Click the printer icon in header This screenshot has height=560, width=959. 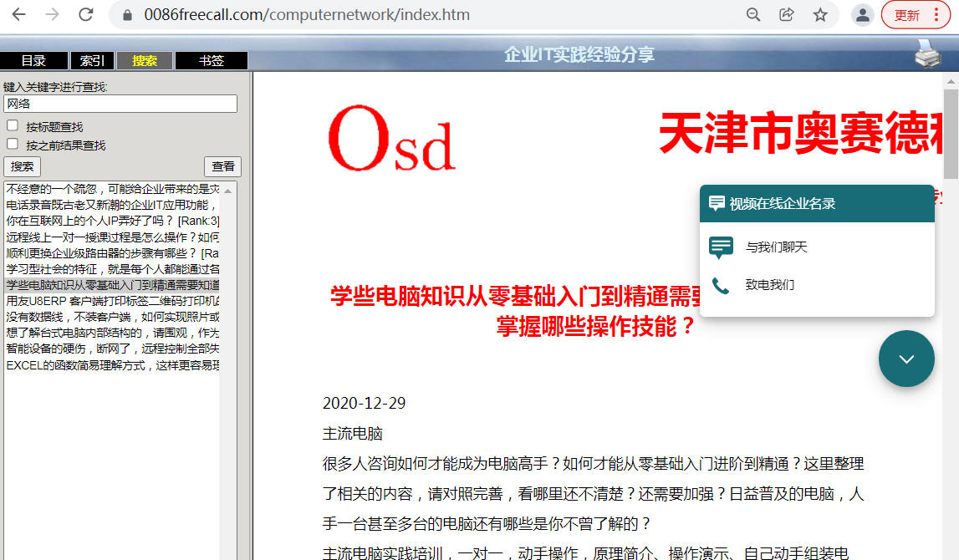[x=927, y=53]
